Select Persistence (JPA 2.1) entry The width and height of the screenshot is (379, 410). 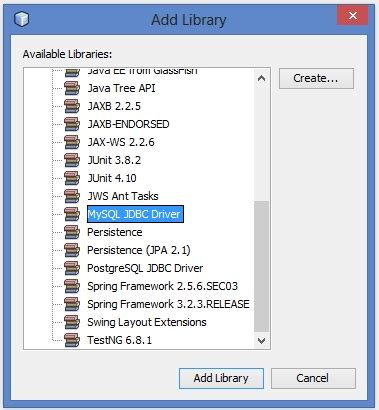click(139, 250)
